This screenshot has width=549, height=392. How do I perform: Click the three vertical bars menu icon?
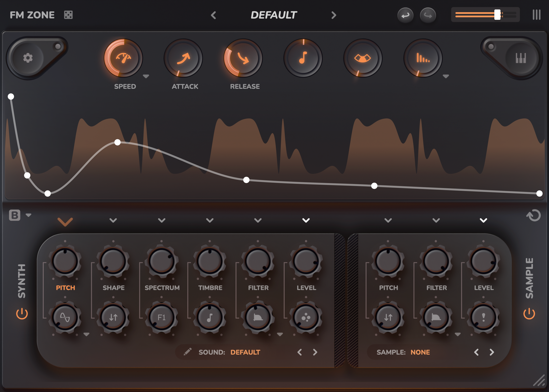click(x=537, y=15)
